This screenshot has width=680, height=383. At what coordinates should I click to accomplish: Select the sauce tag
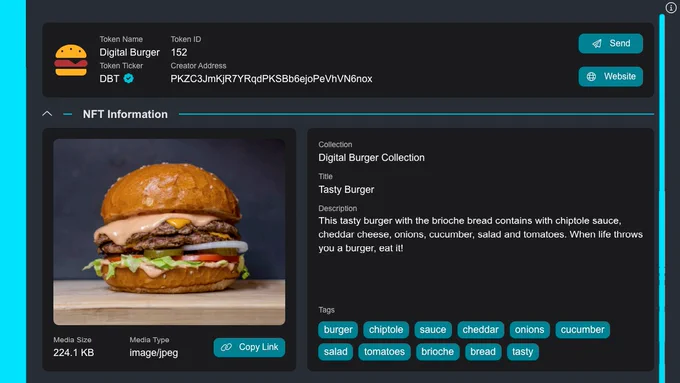(433, 330)
